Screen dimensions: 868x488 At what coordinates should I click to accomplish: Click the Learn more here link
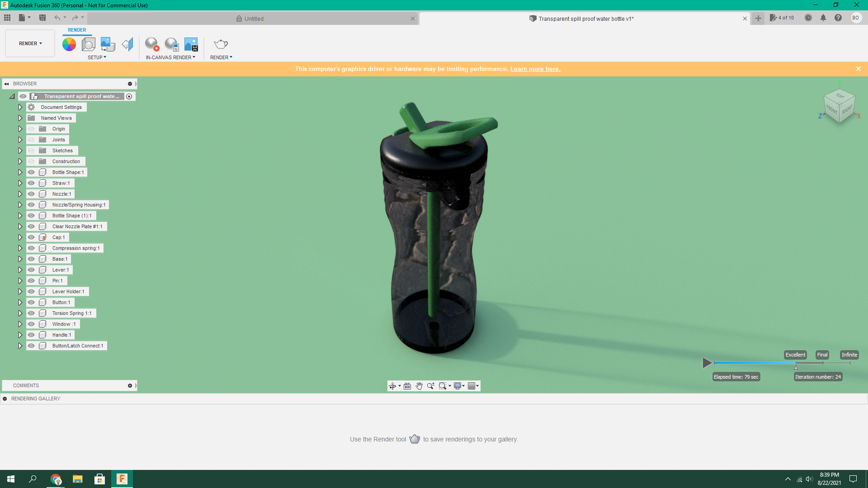(535, 69)
